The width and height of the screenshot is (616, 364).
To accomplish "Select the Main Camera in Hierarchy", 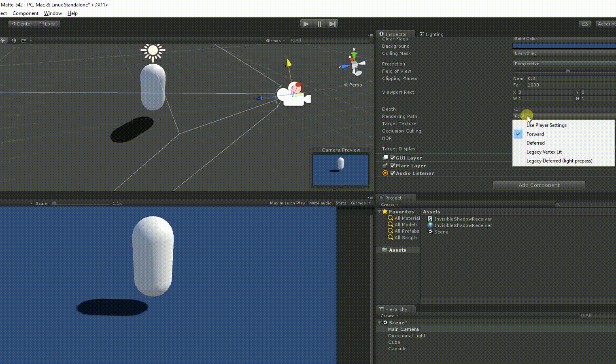I will pyautogui.click(x=403, y=329).
